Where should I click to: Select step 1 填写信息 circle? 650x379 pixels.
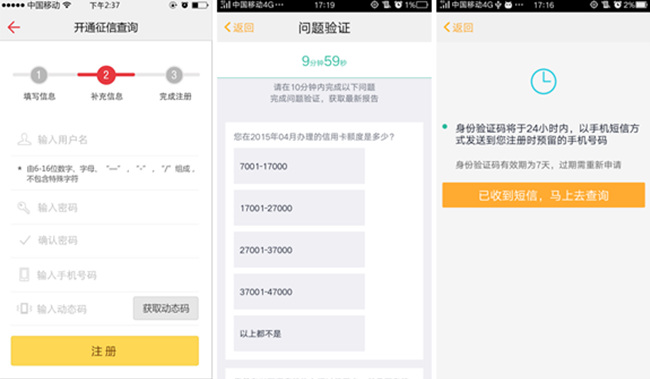click(x=39, y=75)
